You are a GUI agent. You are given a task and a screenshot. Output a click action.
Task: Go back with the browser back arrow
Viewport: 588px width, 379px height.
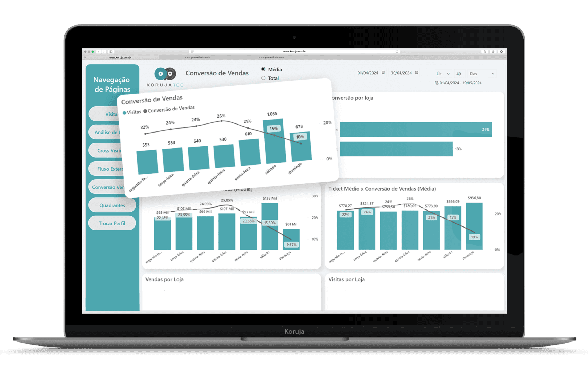pyautogui.click(x=99, y=52)
